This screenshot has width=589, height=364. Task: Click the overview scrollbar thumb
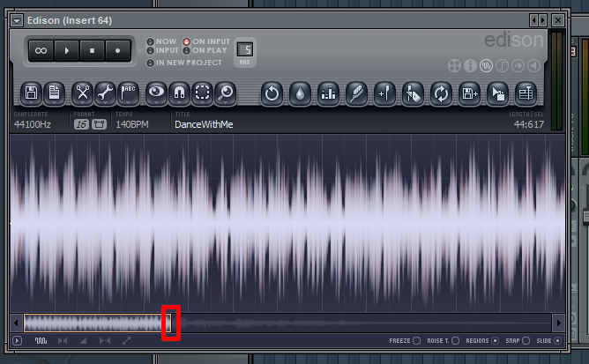(98, 323)
